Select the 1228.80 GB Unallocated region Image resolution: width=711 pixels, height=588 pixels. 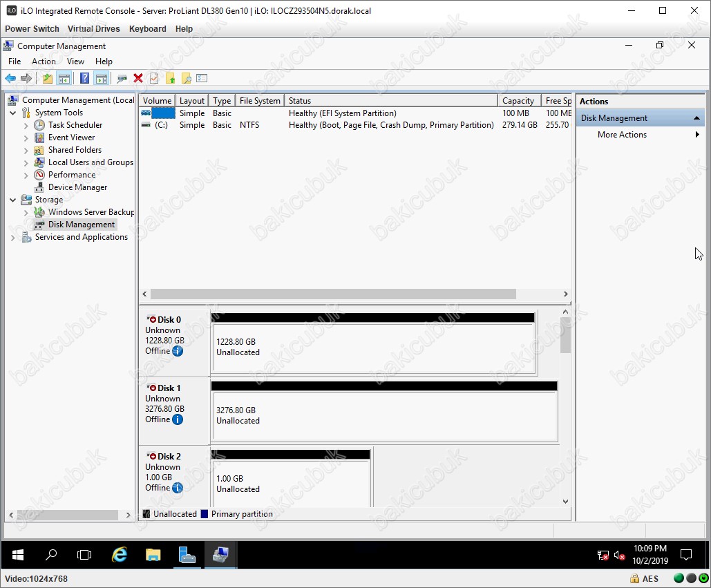[x=374, y=348]
